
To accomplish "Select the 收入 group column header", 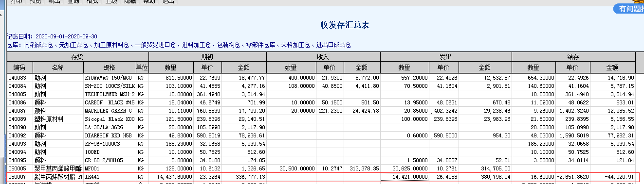I will 323,57.
